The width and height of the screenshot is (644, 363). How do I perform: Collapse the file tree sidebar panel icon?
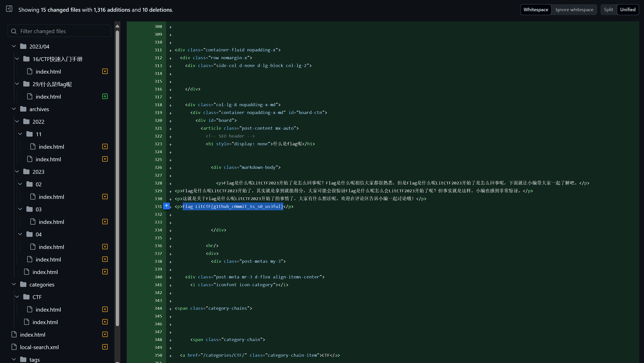pyautogui.click(x=9, y=9)
